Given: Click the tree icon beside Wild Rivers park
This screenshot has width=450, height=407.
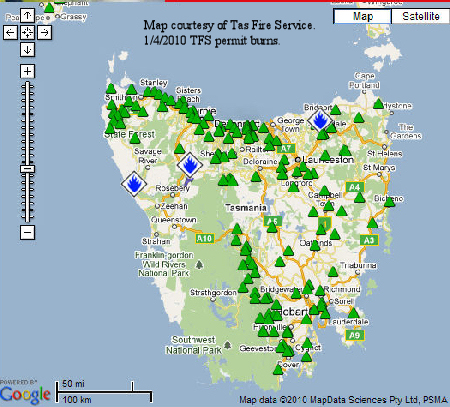Looking at the screenshot, I should coord(199,265).
